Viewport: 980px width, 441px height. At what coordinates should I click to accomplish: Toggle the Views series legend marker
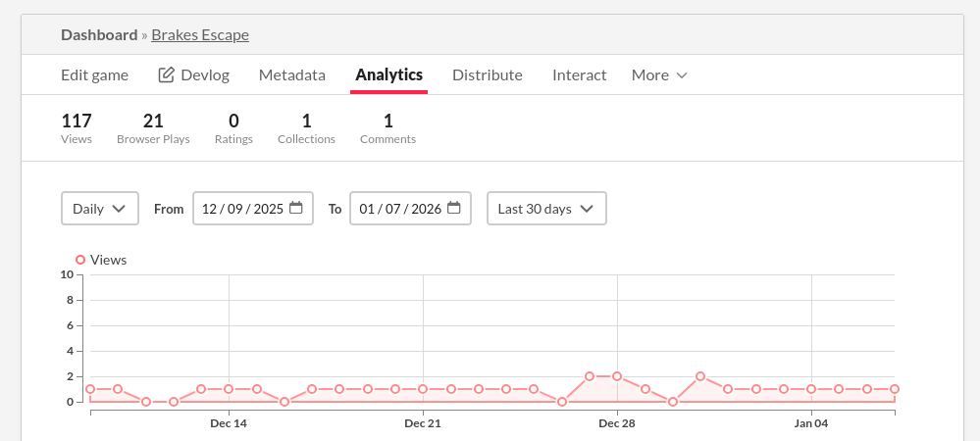point(80,260)
